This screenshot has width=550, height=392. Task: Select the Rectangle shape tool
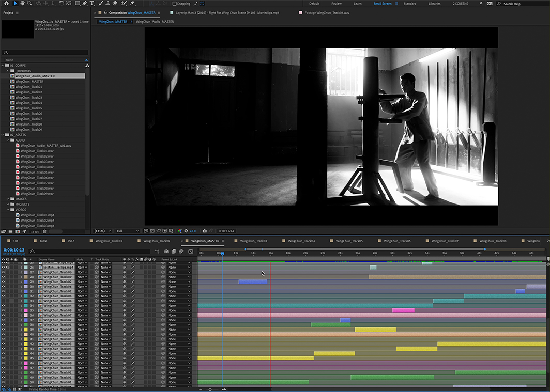(x=78, y=3)
